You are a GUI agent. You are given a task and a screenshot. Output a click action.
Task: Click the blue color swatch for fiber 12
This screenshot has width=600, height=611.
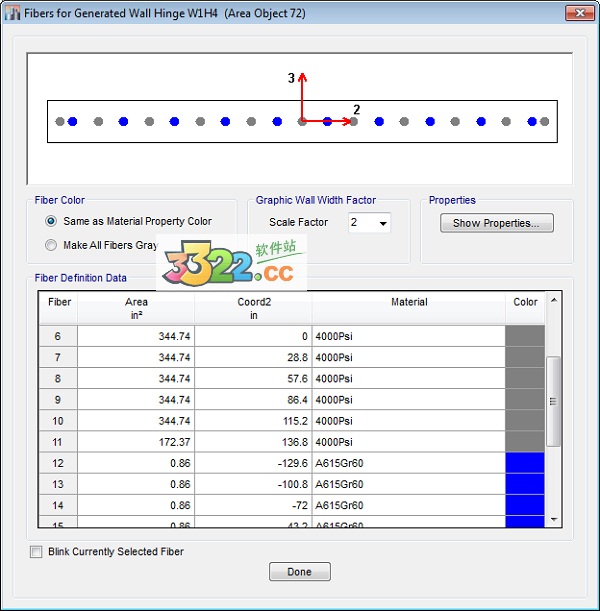(x=525, y=463)
